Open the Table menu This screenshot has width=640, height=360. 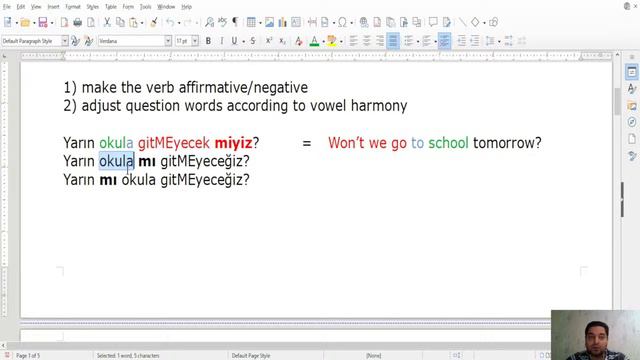[111, 7]
